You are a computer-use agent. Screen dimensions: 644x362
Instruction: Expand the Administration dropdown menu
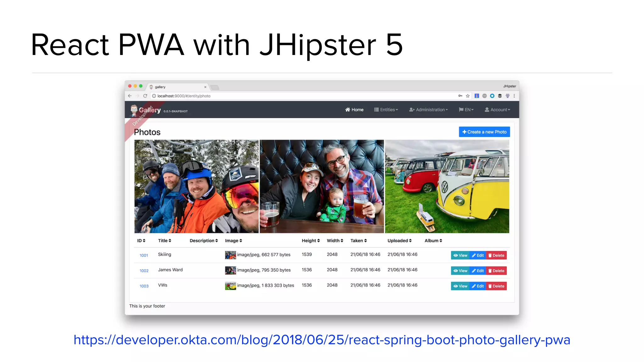click(x=429, y=110)
